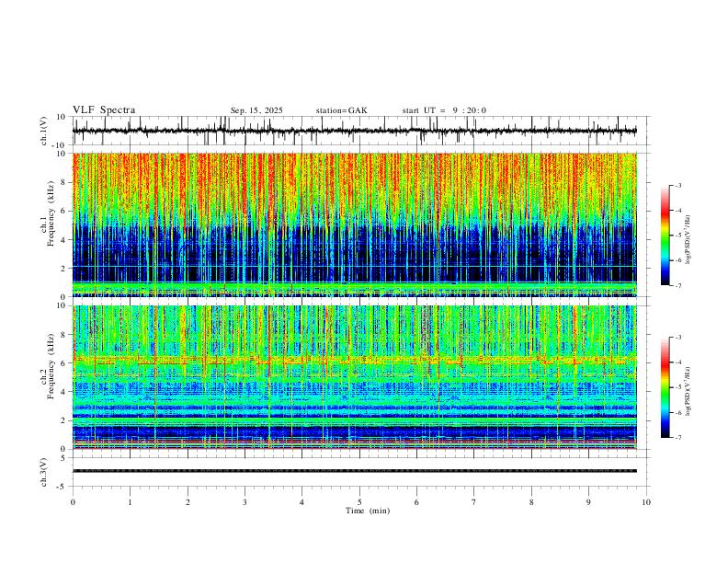Click the ch.2 'Frequency (kHz)' axis label
The height and width of the screenshot is (563, 728).
(x=51, y=366)
